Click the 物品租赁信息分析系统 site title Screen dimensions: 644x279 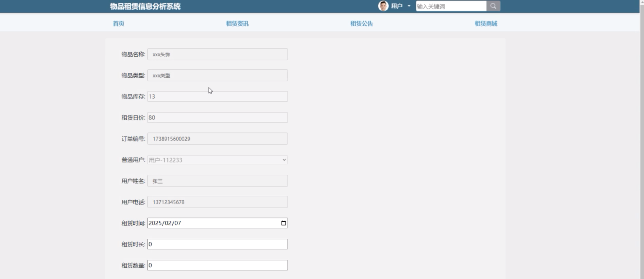click(145, 7)
